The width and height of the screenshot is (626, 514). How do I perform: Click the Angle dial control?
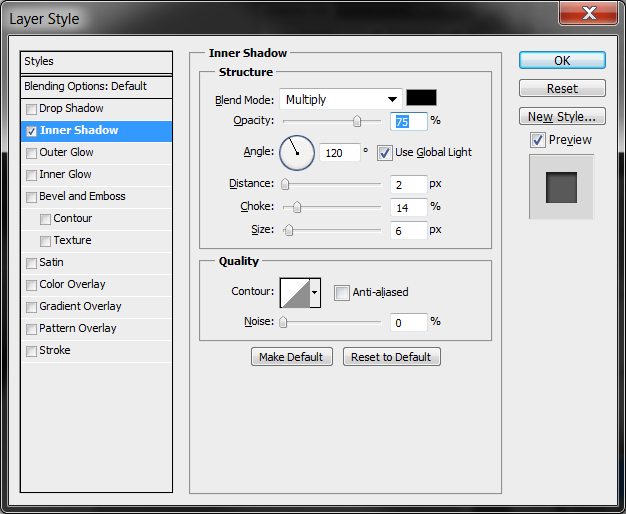pyautogui.click(x=297, y=153)
